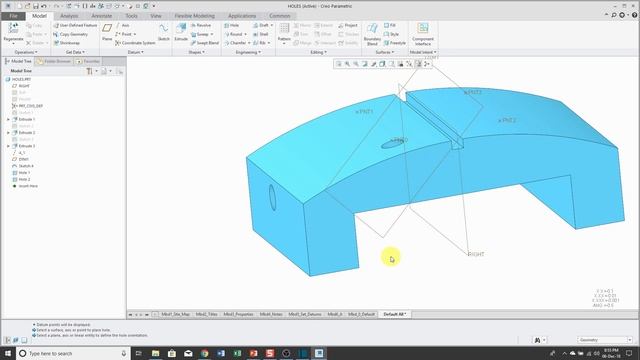Click Copy Geometry
Image resolution: width=640 pixels, height=360 pixels.
(71, 34)
